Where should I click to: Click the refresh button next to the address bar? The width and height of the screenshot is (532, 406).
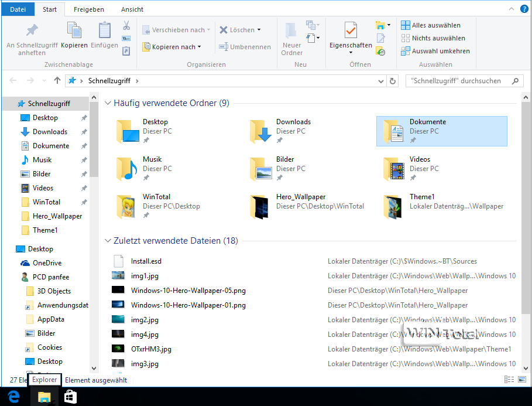point(393,81)
